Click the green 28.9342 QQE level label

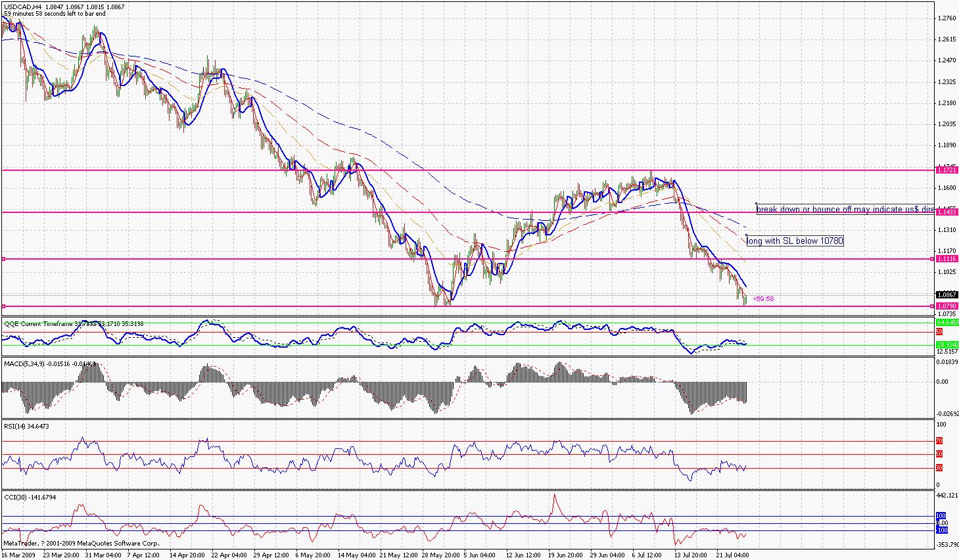(x=947, y=344)
